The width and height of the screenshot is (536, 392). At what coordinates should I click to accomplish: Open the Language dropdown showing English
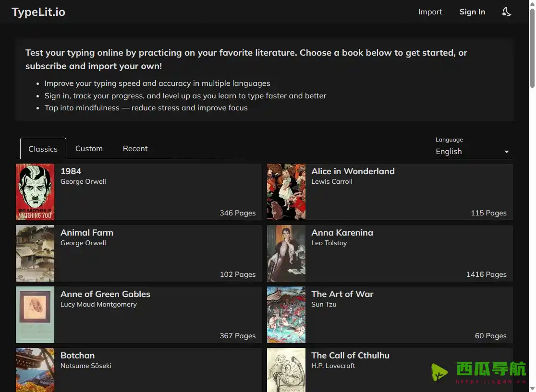[x=473, y=152]
